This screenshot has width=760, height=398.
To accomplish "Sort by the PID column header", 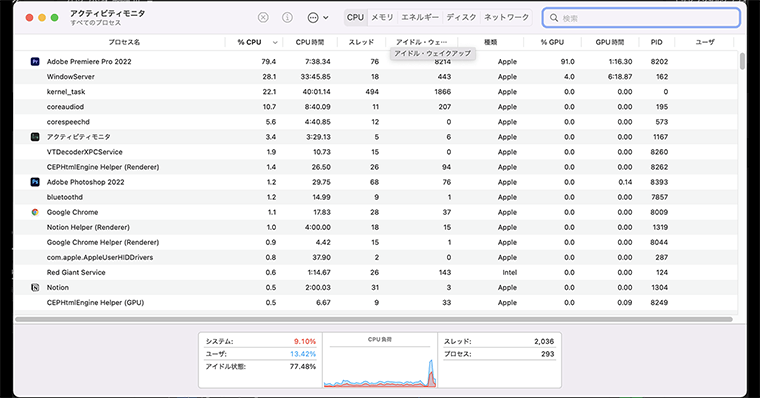I will pos(656,42).
